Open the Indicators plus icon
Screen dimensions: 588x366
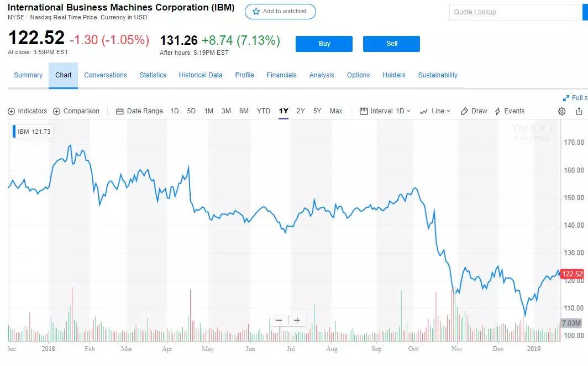(x=12, y=111)
